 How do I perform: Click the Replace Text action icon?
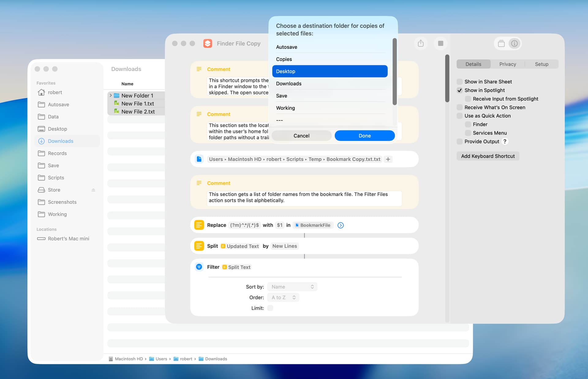pyautogui.click(x=199, y=225)
